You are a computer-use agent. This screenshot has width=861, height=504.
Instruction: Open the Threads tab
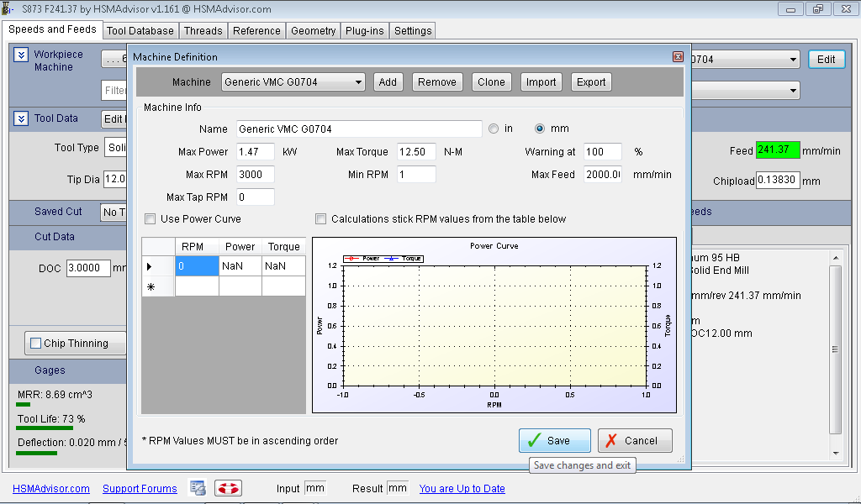(x=203, y=31)
